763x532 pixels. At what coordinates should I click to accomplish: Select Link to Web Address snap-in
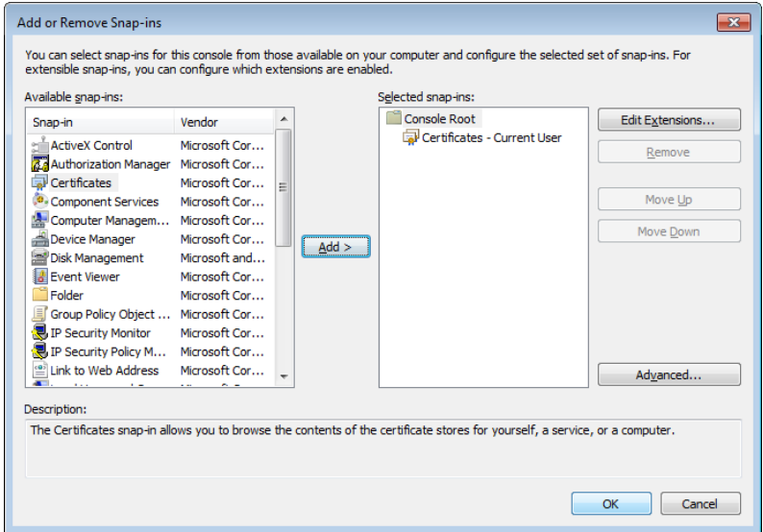pyautogui.click(x=105, y=371)
